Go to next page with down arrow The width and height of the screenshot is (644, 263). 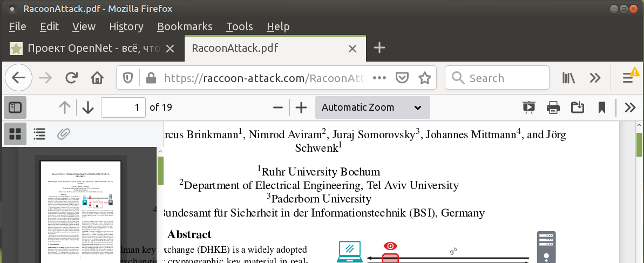click(x=88, y=107)
